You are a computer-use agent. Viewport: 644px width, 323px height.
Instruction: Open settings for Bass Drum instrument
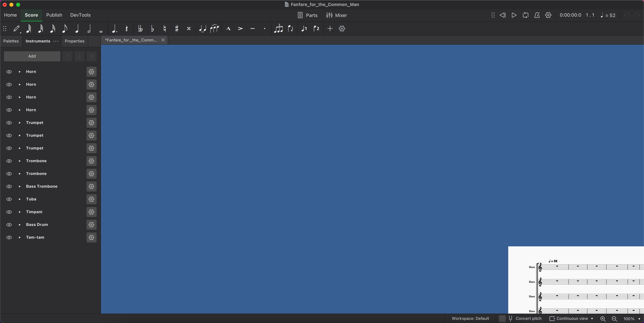[x=92, y=225]
